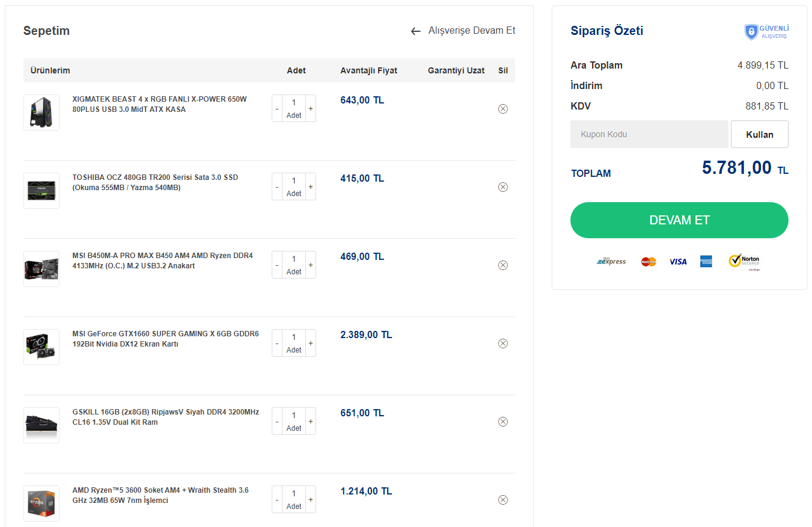Click the Güvenli Alışveriş shield badge

click(x=751, y=32)
